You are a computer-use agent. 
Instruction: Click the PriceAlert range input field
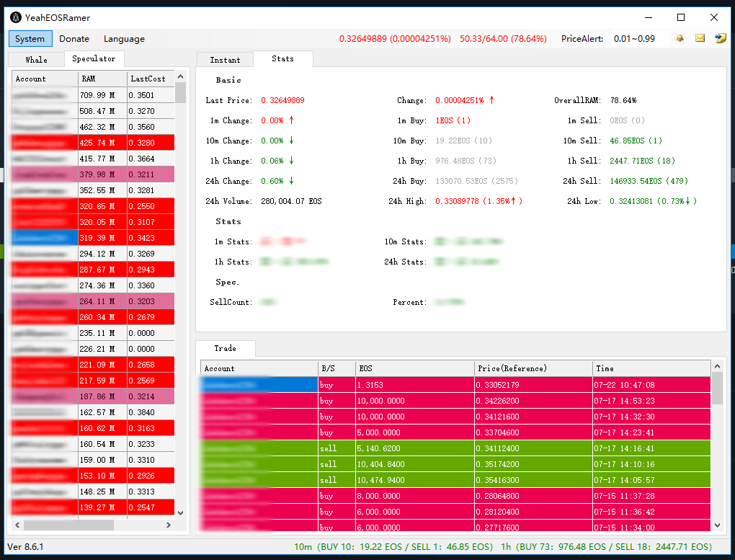tap(638, 39)
